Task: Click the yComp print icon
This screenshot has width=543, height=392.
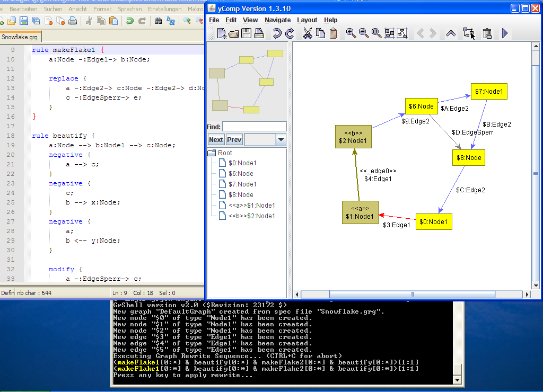Action: pos(259,33)
